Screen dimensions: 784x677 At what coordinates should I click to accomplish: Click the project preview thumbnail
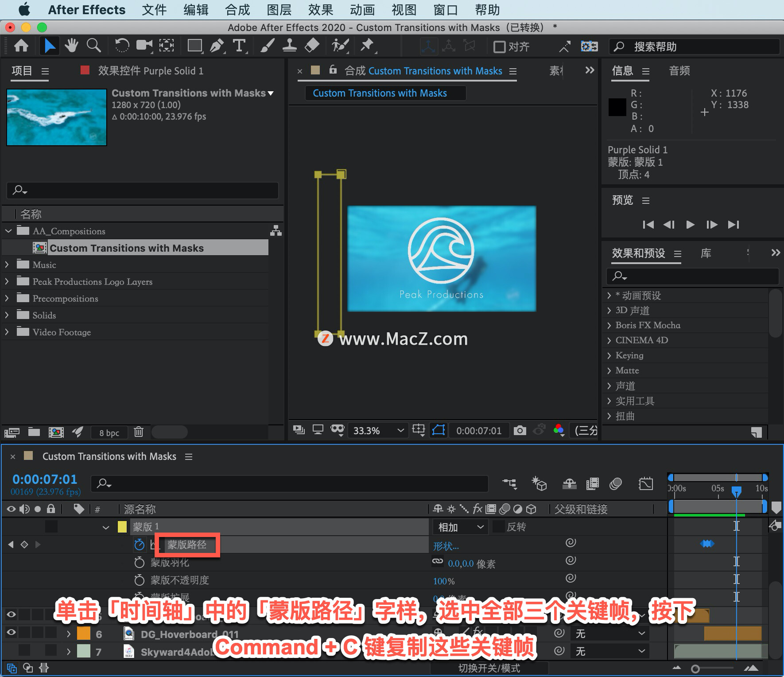coord(57,117)
